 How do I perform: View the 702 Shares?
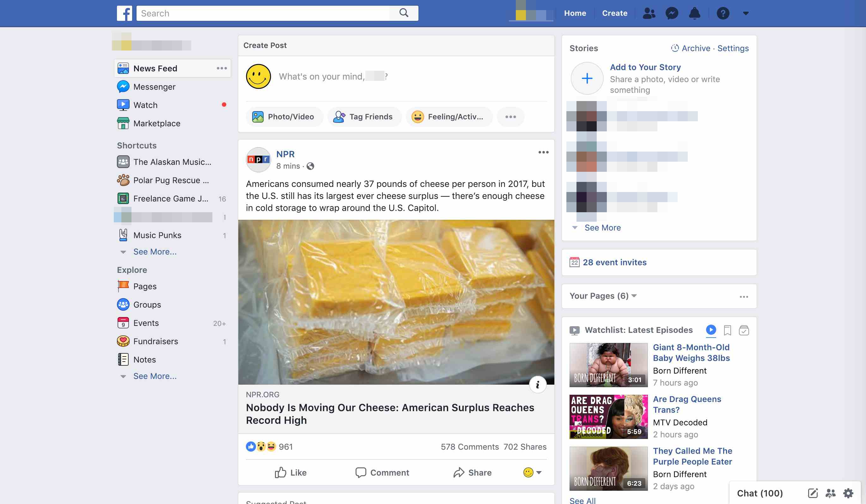pyautogui.click(x=525, y=447)
